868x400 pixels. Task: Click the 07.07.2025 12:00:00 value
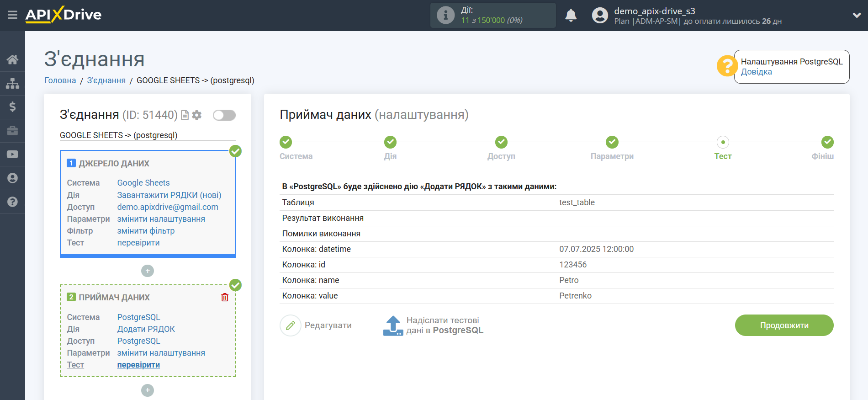pyautogui.click(x=597, y=249)
